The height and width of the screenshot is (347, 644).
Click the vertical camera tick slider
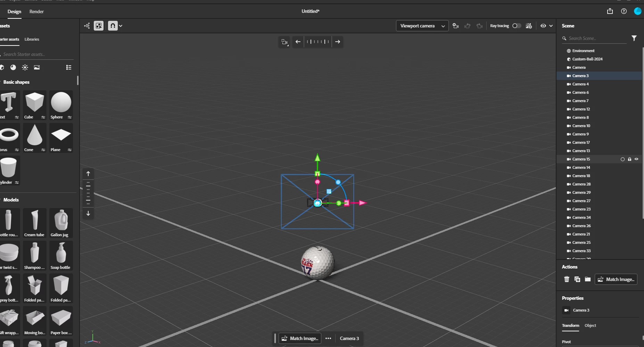(x=88, y=193)
